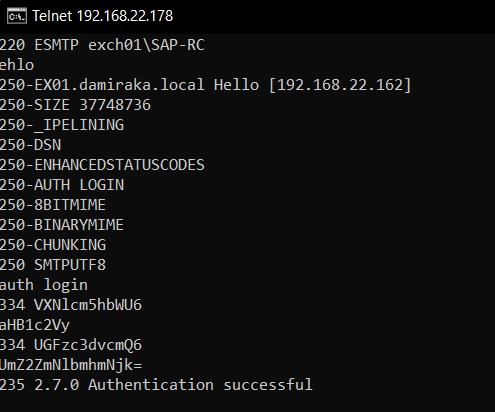This screenshot has height=412, width=495.
Task: Click the Telnet command prompt window icon
Action: coord(17,16)
